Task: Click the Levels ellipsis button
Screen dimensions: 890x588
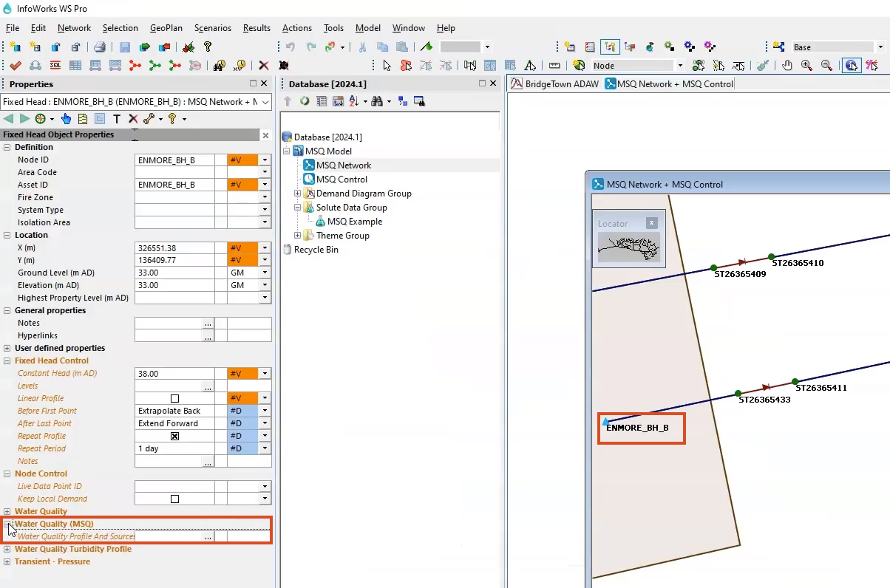Action: (x=208, y=386)
